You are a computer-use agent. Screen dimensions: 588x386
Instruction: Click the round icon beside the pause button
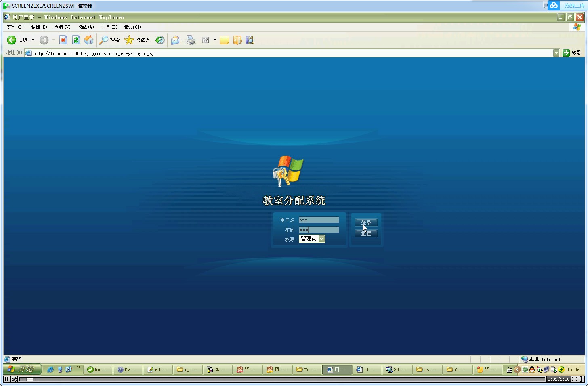tap(15, 379)
